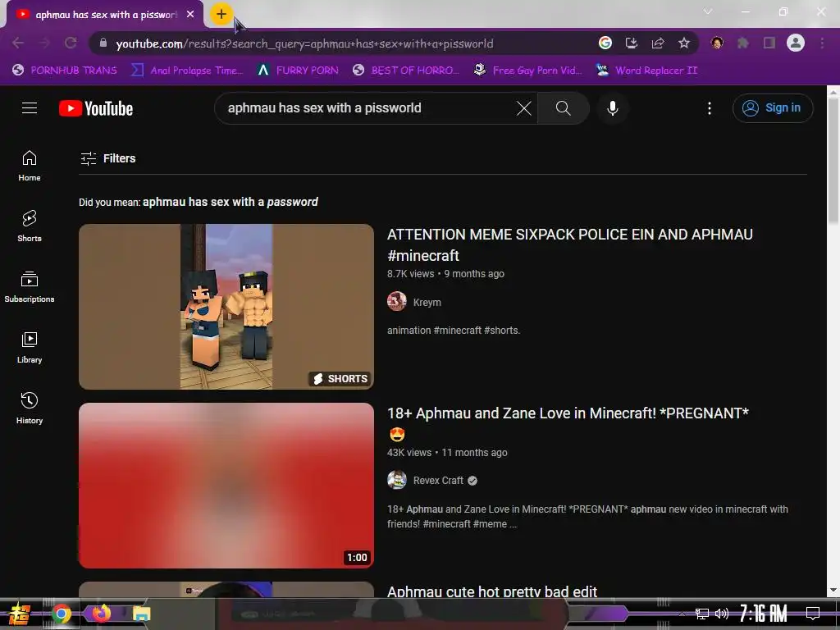This screenshot has width=840, height=630.
Task: Open Chrome from the taskbar
Action: click(61, 614)
